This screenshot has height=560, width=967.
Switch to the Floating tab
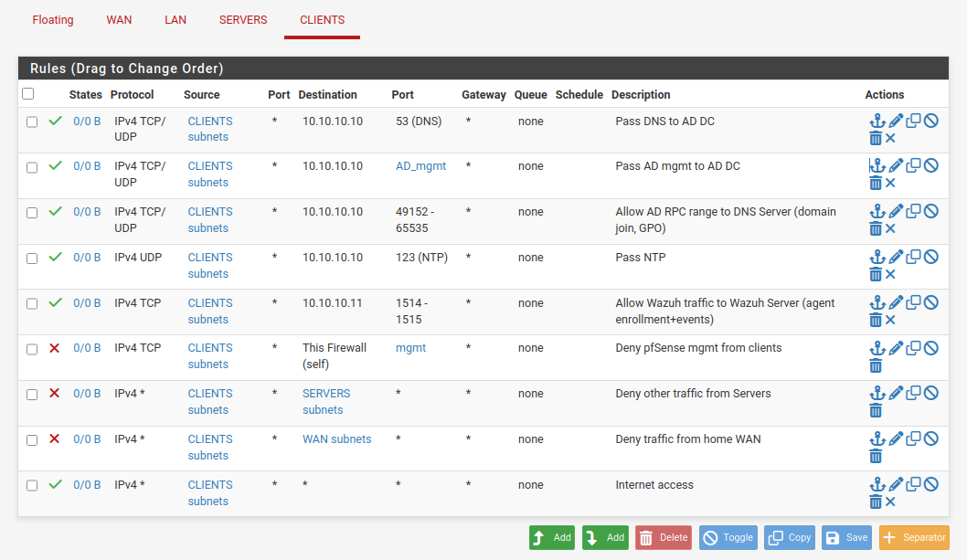click(53, 20)
